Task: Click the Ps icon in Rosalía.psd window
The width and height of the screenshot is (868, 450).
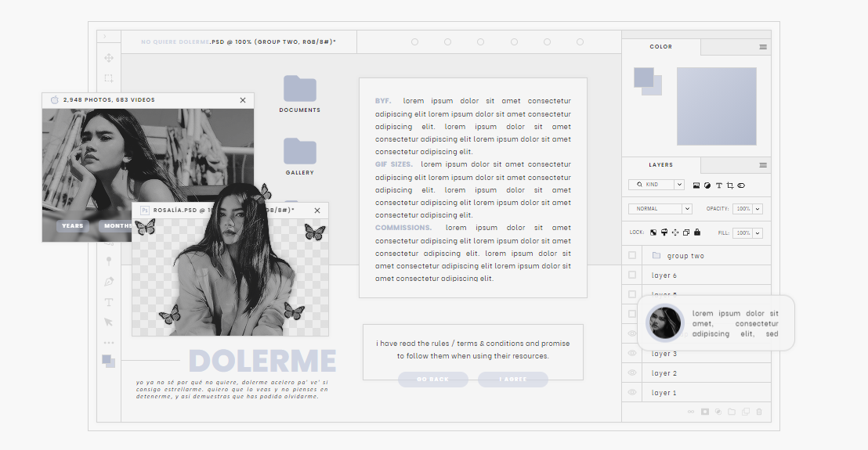Action: pyautogui.click(x=145, y=210)
